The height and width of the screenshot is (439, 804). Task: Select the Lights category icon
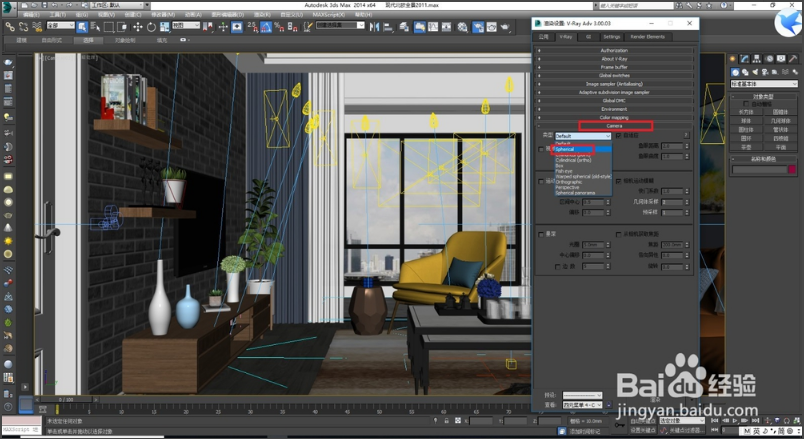point(755,72)
